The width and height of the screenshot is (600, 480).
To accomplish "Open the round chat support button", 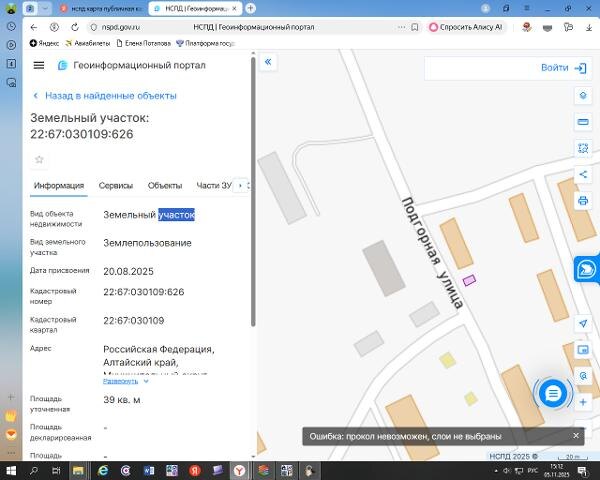I will click(x=553, y=393).
